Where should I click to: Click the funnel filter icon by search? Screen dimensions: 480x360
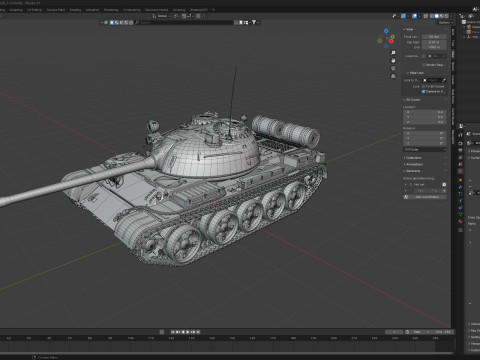click(x=254, y=22)
